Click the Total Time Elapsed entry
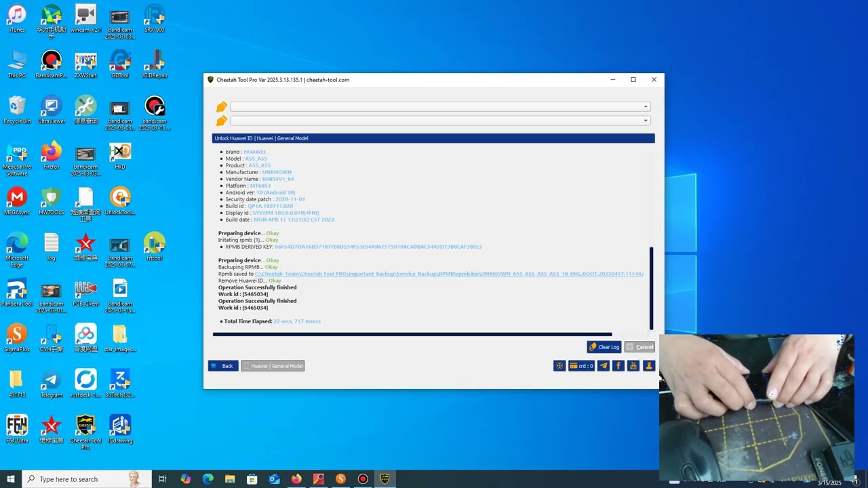This screenshot has height=488, width=868. click(273, 321)
